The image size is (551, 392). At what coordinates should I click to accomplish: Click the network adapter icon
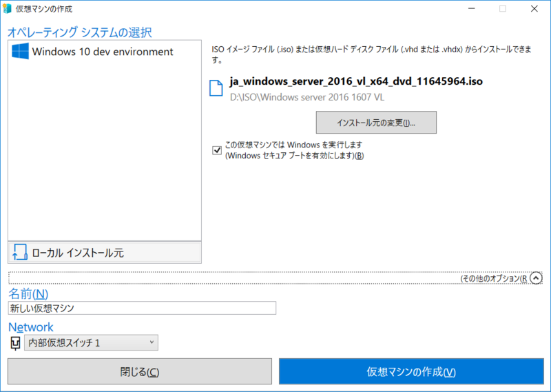pyautogui.click(x=15, y=343)
